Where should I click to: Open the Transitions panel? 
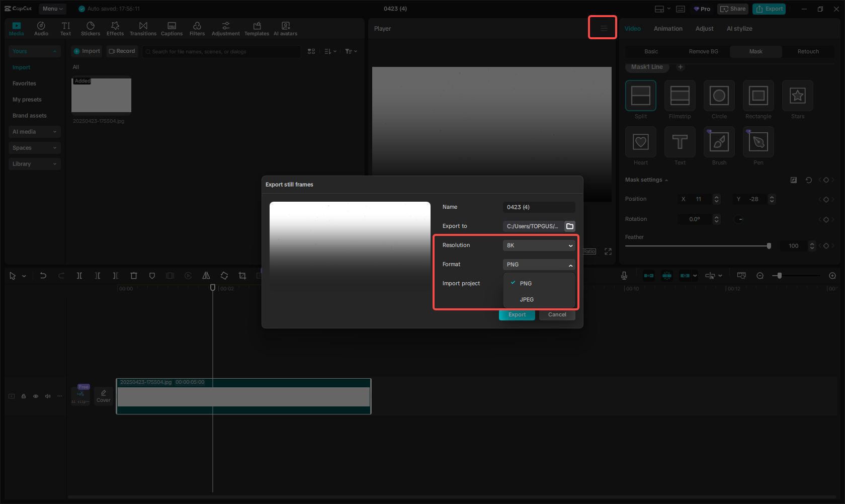point(143,29)
